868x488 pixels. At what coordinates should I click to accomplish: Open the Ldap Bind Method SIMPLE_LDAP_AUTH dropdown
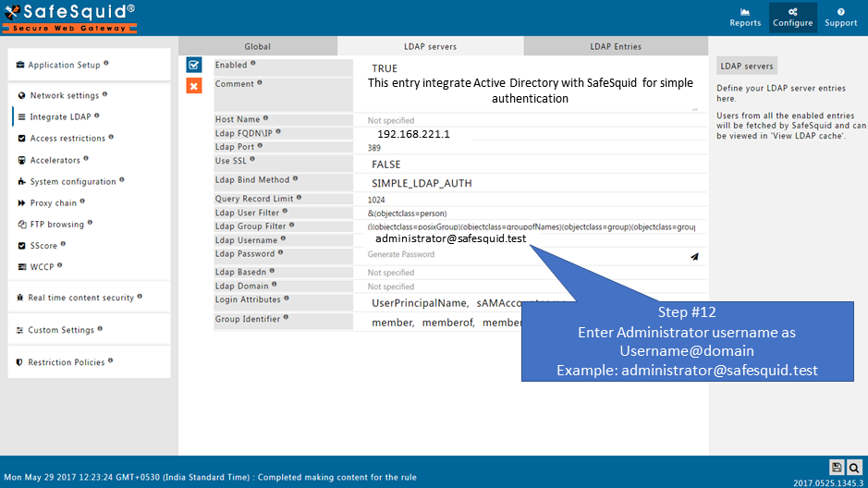[530, 183]
